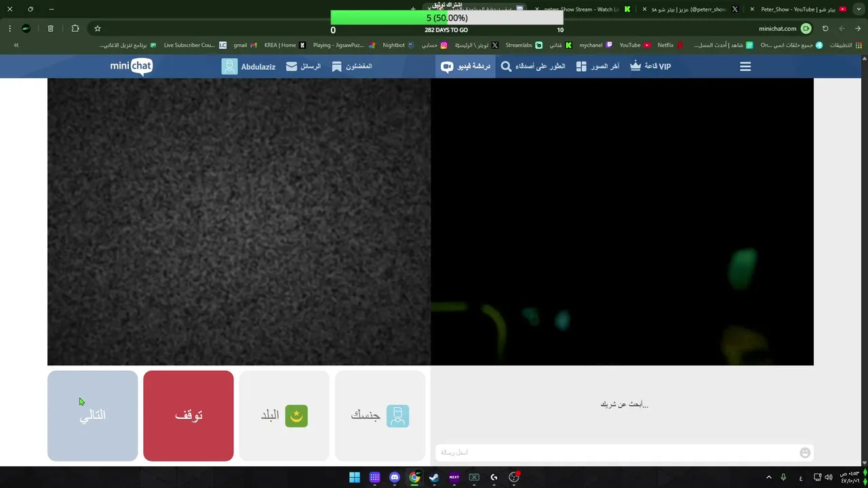Click the التالي (Next) button
868x488 pixels.
tap(93, 415)
